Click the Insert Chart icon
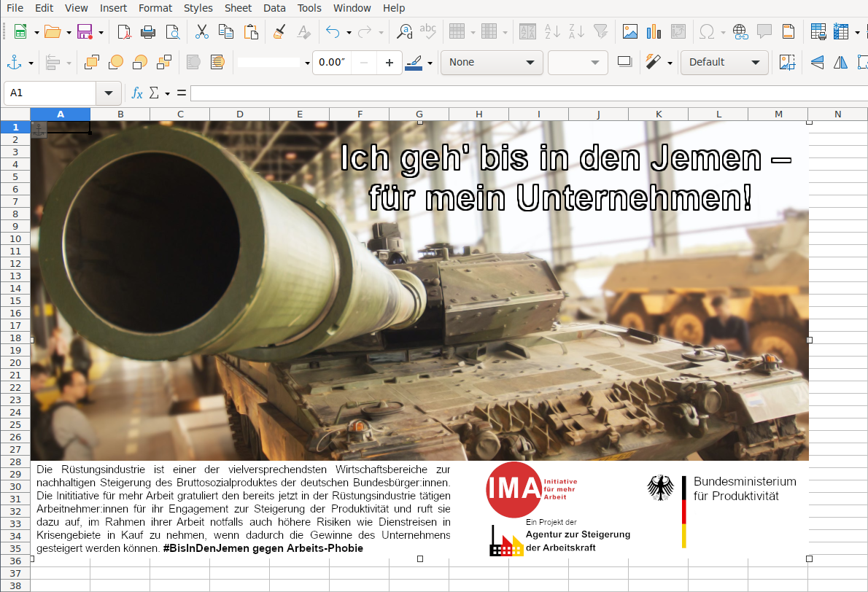Screen dimensions: 868x592 [x=654, y=31]
